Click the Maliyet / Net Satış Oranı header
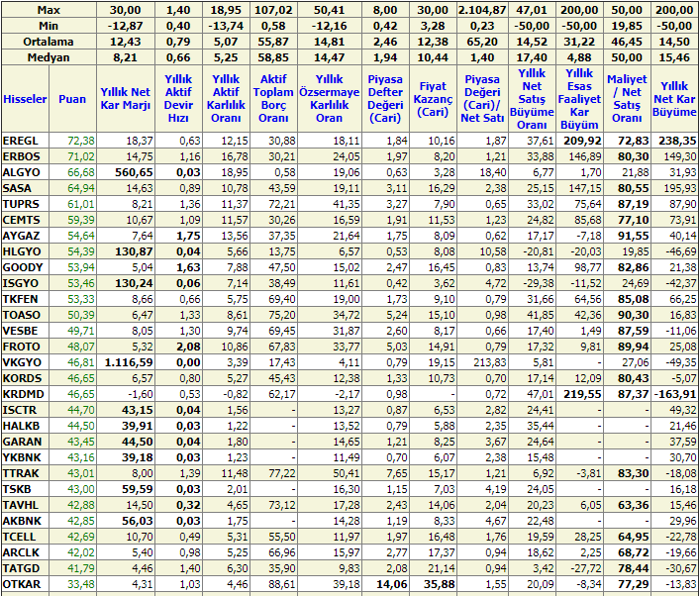Viewport: 700px width, 596px height. (x=627, y=99)
